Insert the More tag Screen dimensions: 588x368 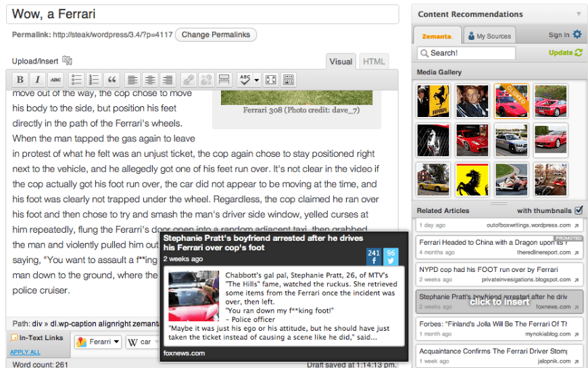[x=224, y=80]
